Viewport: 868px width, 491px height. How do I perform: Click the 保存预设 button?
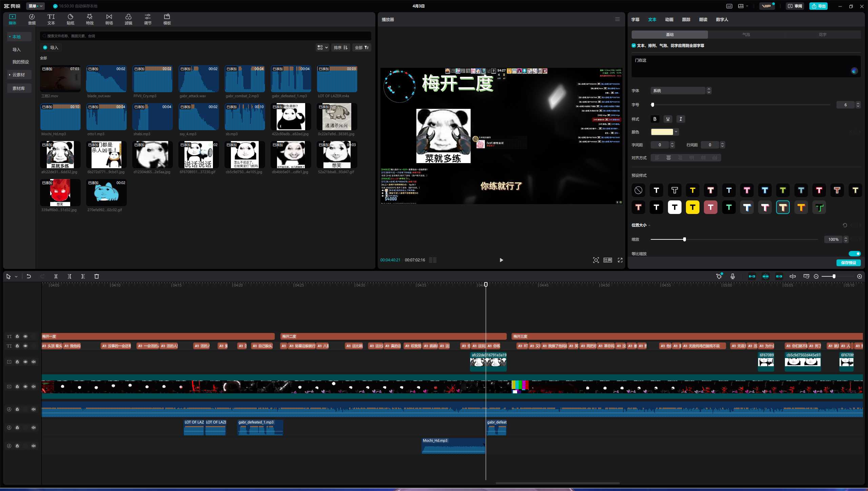pyautogui.click(x=848, y=263)
